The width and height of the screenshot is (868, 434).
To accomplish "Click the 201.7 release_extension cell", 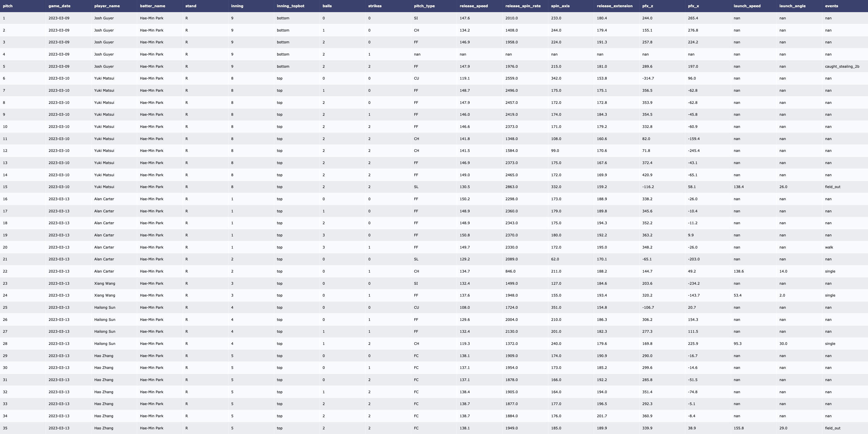I will click(x=602, y=416).
